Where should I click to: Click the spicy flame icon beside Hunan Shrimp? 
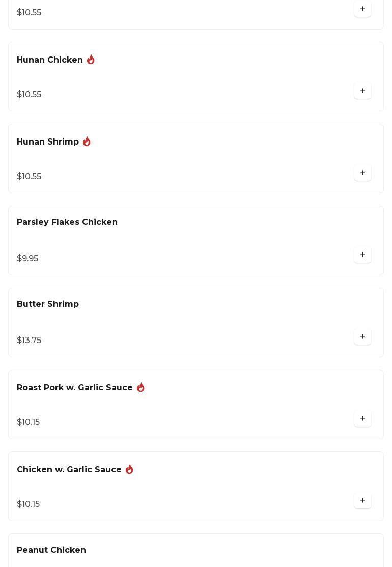click(x=87, y=141)
